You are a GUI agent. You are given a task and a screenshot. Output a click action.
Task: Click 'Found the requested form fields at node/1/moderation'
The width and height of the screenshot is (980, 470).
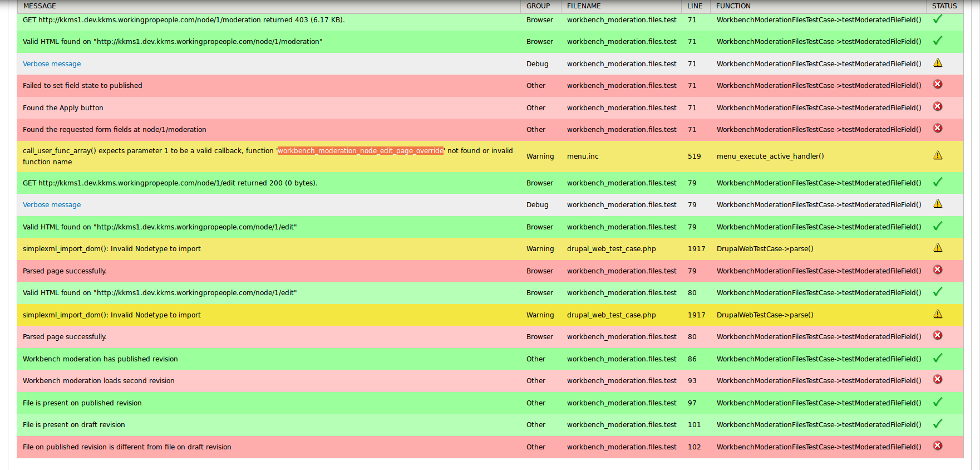click(115, 130)
